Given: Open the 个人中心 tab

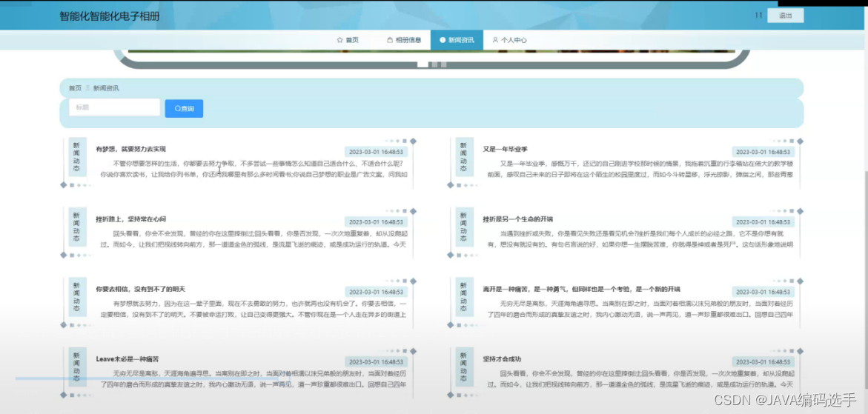Looking at the screenshot, I should point(509,40).
